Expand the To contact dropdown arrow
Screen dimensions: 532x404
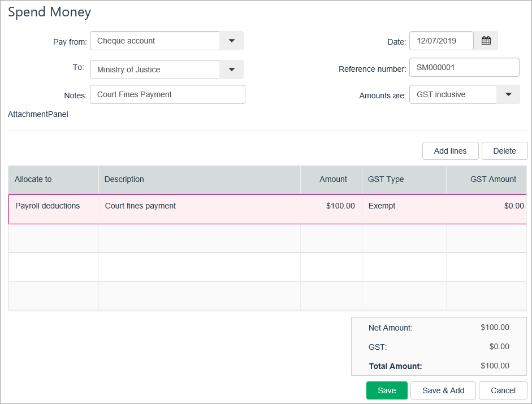(x=231, y=69)
